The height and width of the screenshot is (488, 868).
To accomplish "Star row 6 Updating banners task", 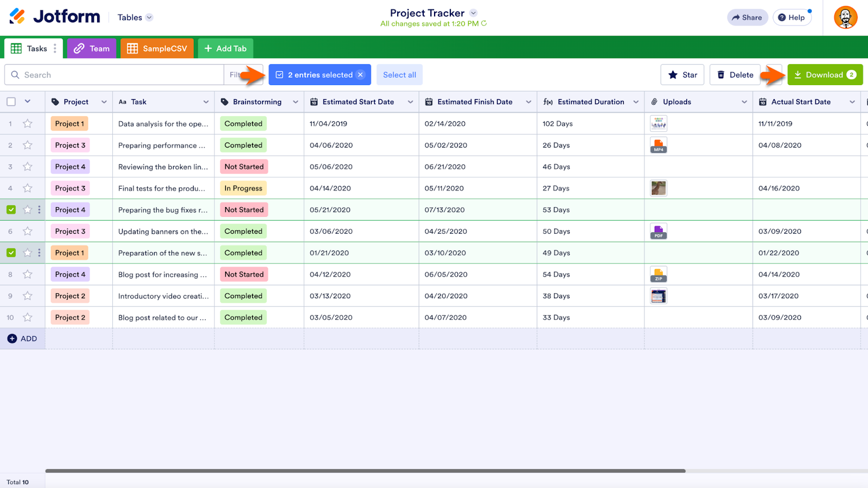I will pos(28,232).
